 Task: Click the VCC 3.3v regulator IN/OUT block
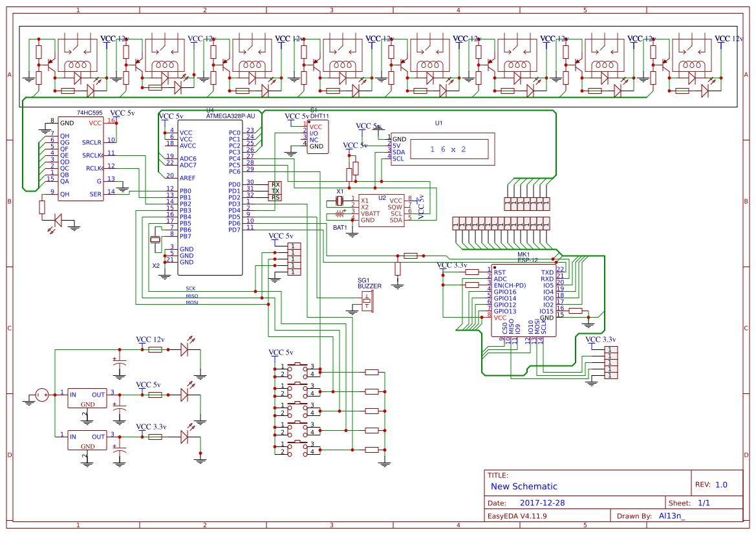pos(87,441)
